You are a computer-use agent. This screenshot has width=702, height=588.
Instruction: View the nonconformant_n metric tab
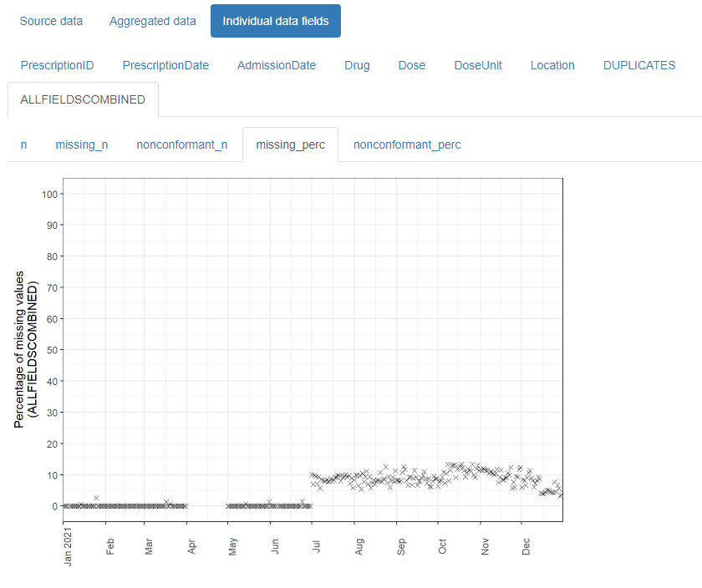click(181, 144)
